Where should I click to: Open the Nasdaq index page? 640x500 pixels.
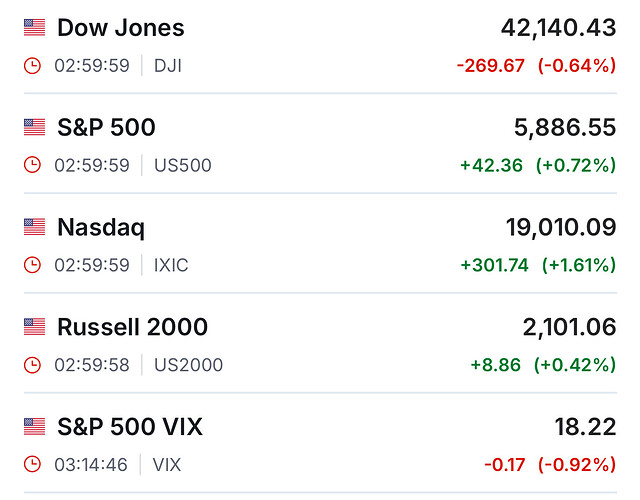[101, 227]
